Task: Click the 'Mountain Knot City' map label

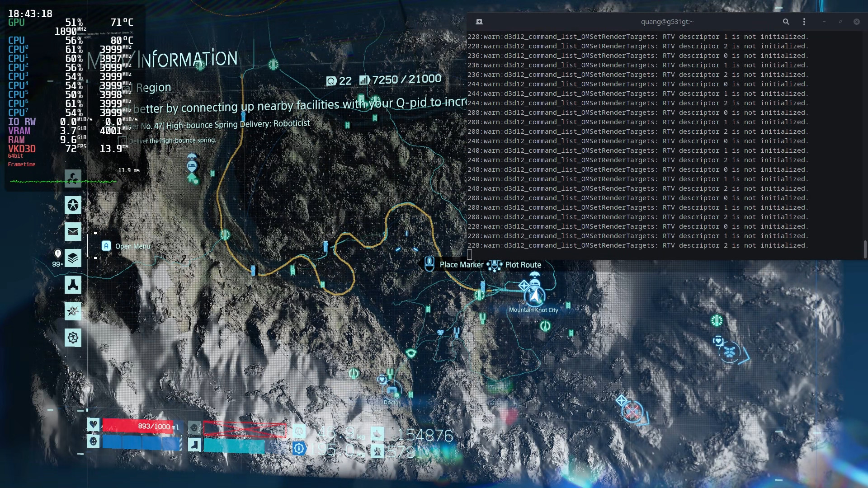Action: [x=533, y=310]
